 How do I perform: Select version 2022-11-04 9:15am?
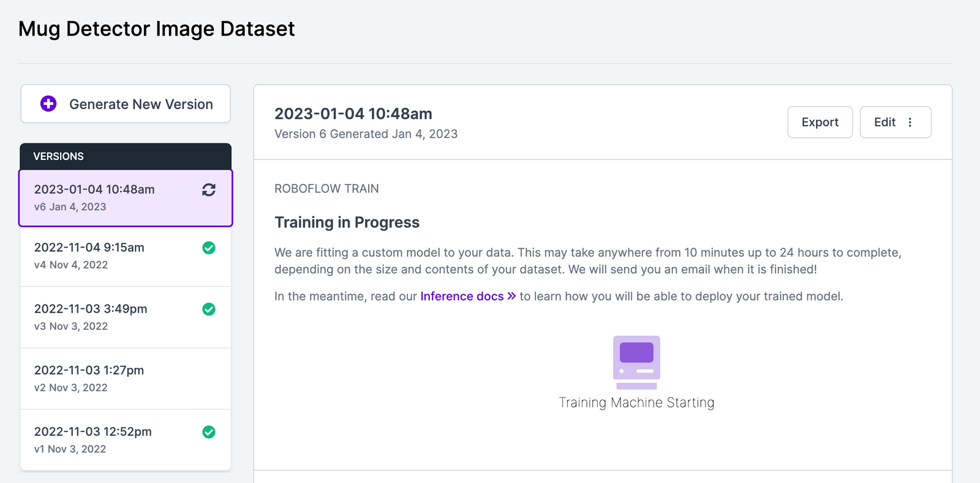pyautogui.click(x=126, y=256)
